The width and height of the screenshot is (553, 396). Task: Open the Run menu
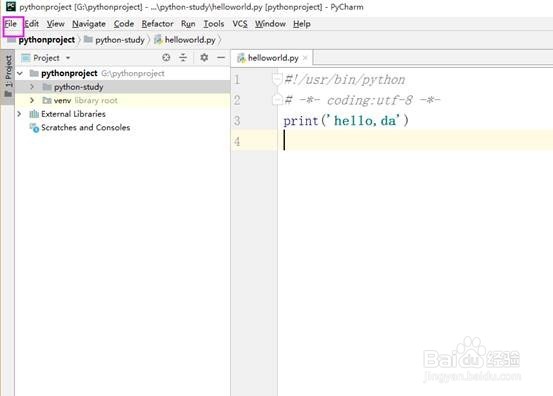[188, 24]
